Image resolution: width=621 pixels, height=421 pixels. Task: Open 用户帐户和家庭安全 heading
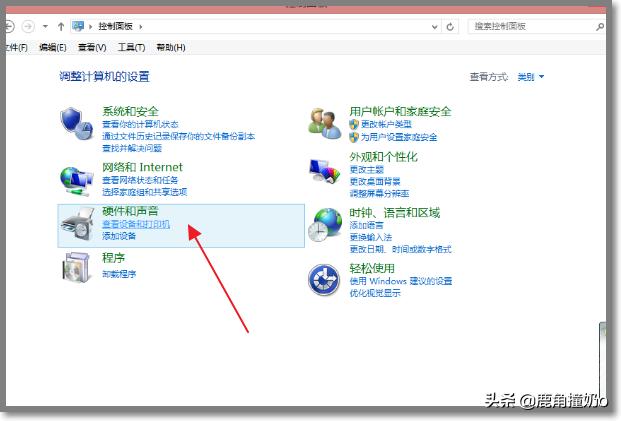pos(400,112)
